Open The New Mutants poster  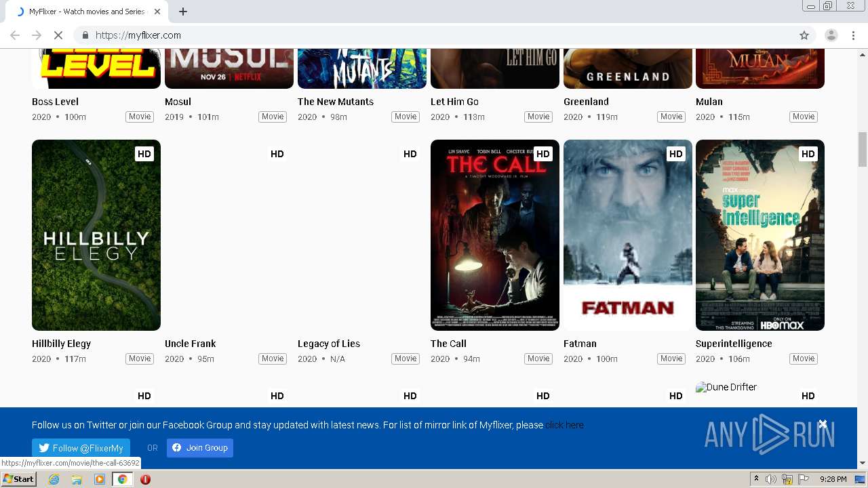pos(362,68)
